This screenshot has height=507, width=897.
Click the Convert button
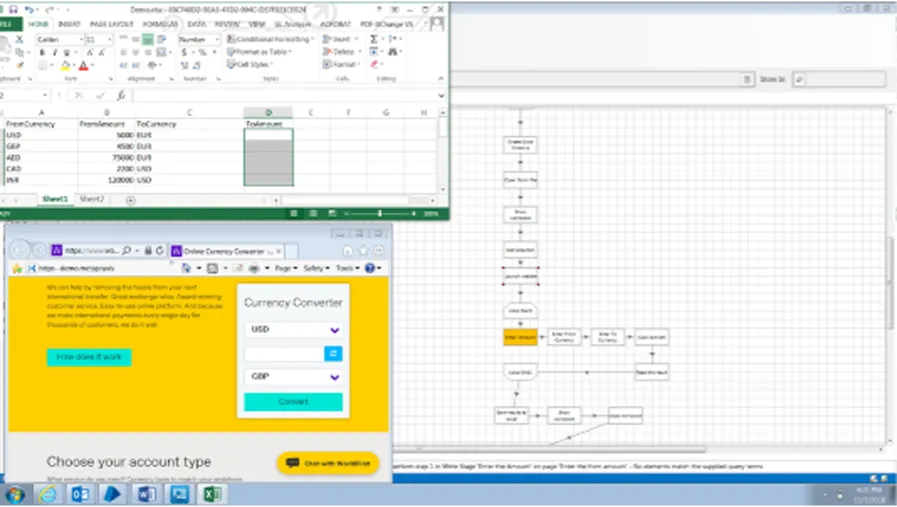pyautogui.click(x=293, y=402)
